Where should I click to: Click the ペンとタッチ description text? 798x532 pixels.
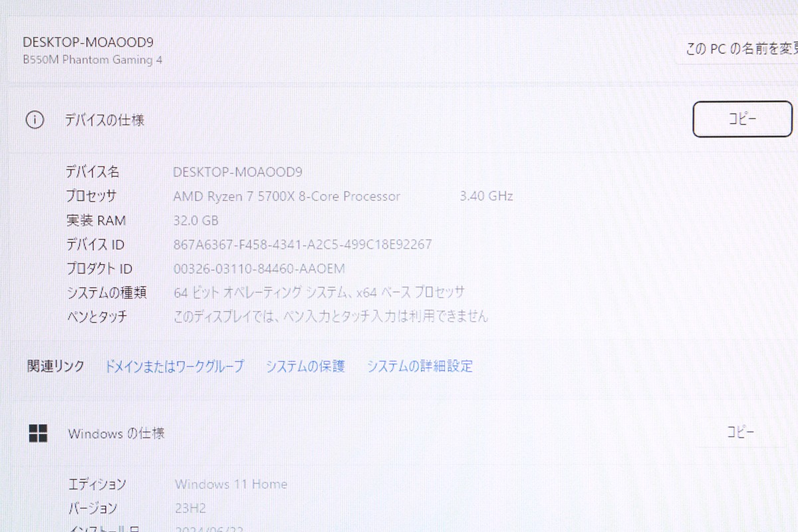pos(330,317)
